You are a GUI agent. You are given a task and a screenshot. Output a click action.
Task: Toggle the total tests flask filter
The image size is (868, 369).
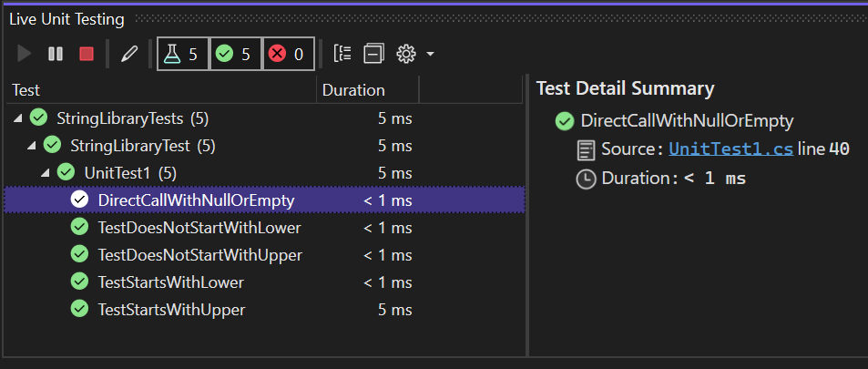pos(182,54)
